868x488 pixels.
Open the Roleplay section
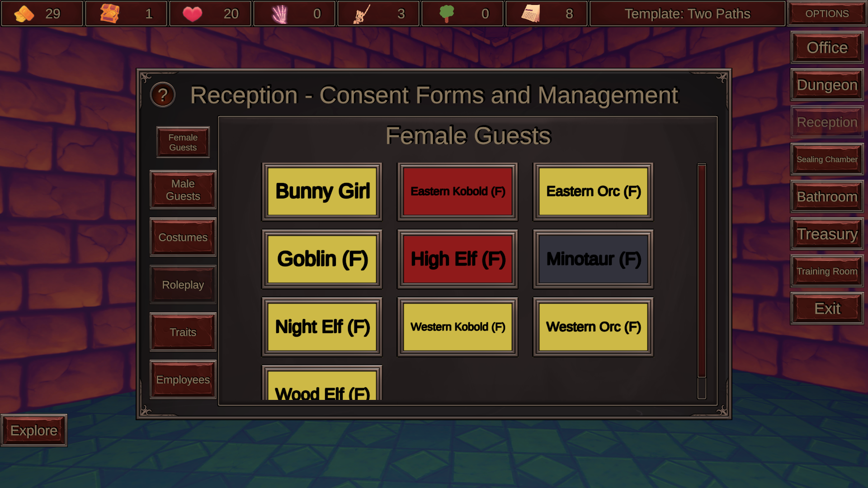(183, 285)
